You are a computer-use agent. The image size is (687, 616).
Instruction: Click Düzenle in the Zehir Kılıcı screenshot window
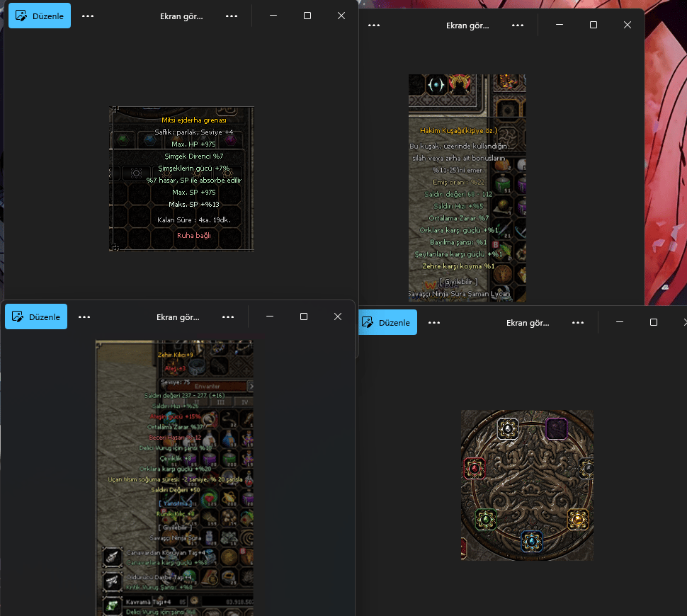pyautogui.click(x=36, y=316)
